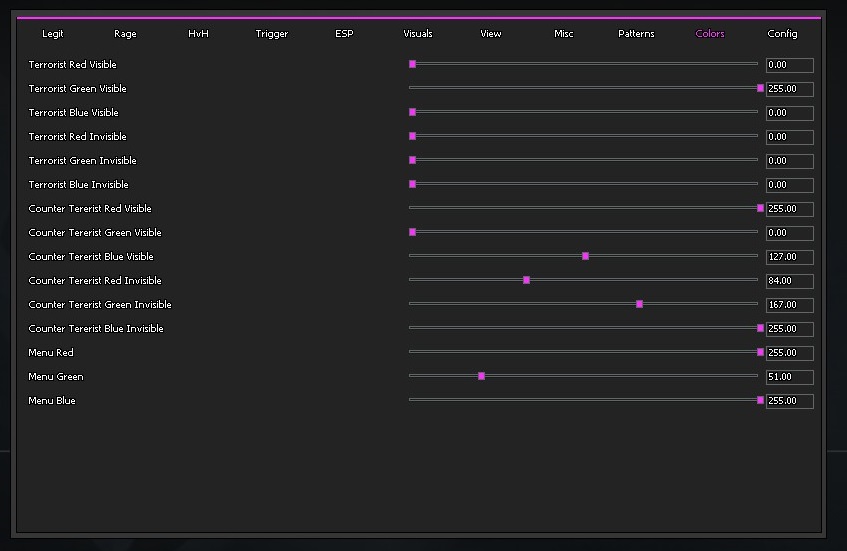Click the Terrorist Blue Invisible slider handle
Image resolution: width=847 pixels, height=551 pixels.
(412, 184)
